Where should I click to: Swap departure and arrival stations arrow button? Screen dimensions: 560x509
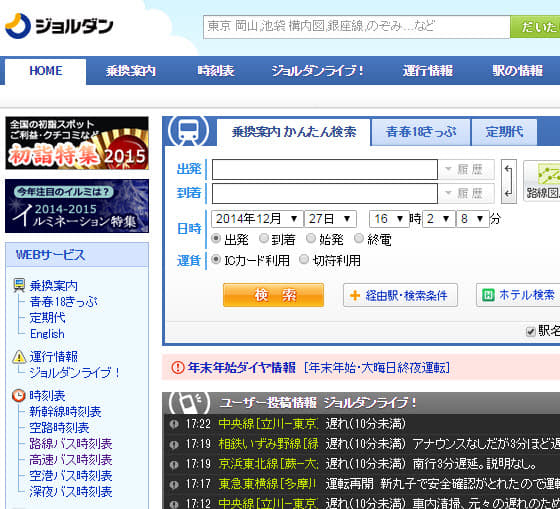(509, 181)
